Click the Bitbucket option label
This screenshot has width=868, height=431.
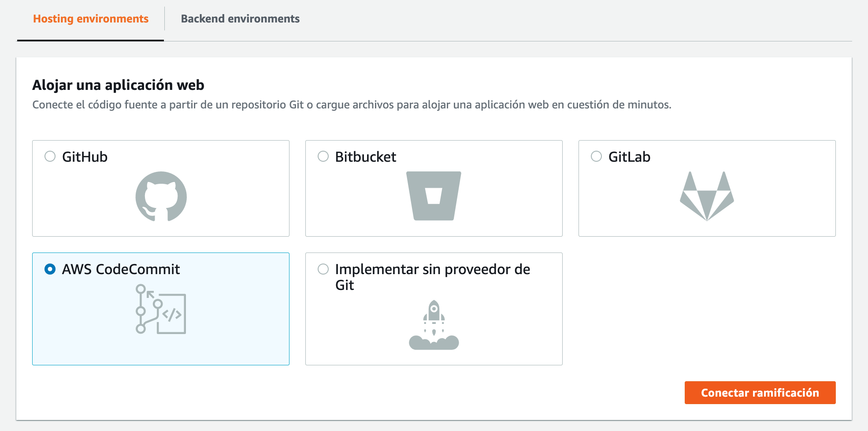pos(366,157)
